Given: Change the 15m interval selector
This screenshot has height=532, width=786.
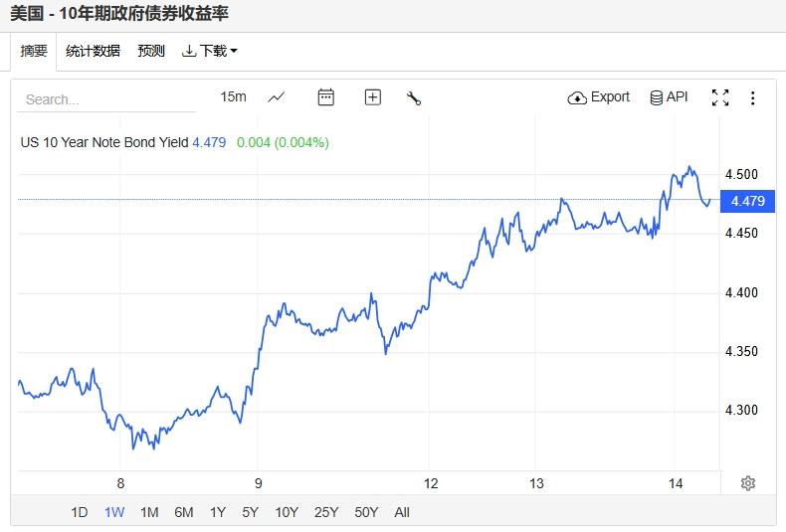Looking at the screenshot, I should coord(233,96).
